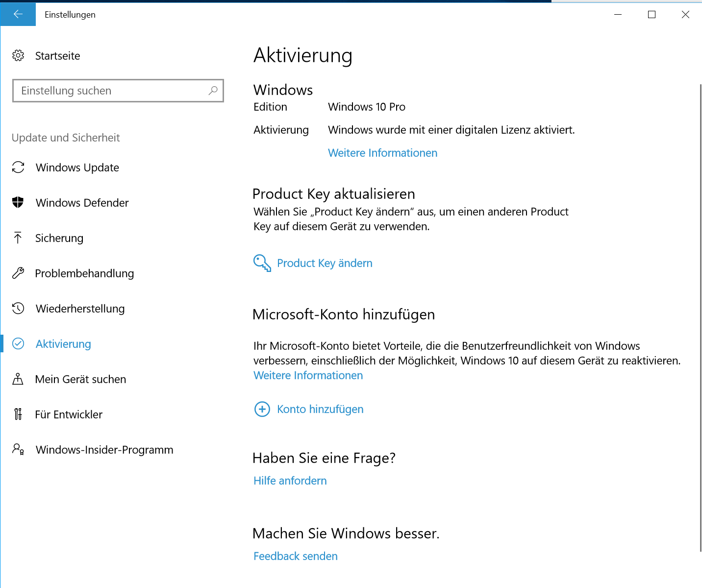Click the key icon beside Product Key ändern

click(x=262, y=263)
